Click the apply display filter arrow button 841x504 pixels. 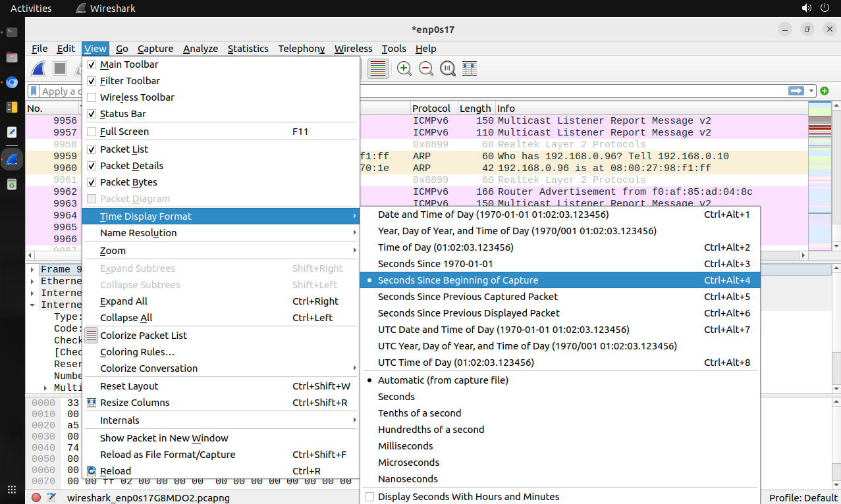tap(797, 91)
